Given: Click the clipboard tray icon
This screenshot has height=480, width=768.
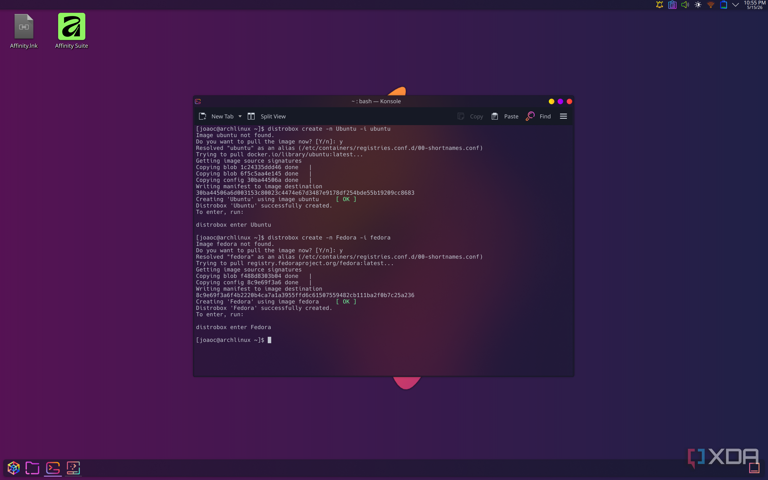Looking at the screenshot, I should (672, 4).
